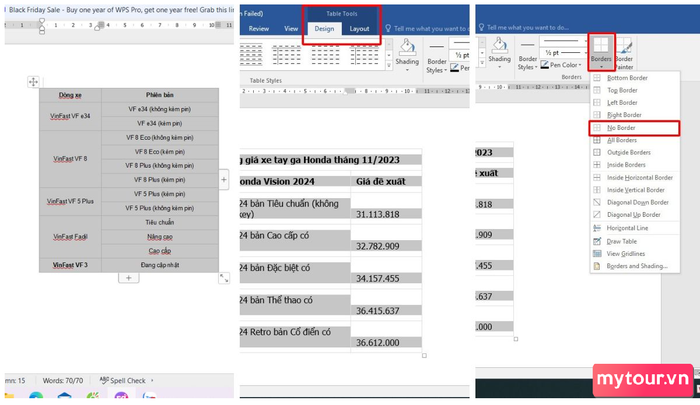The width and height of the screenshot is (700, 405).
Task: Select No Border in the Borders menu
Action: pos(634,128)
